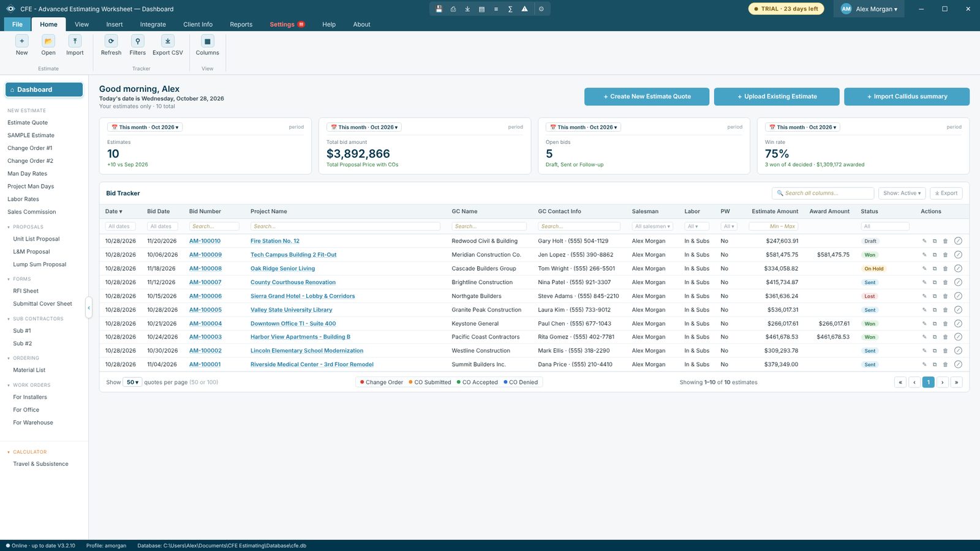Click the download arrow icon in title bar
980x551 pixels.
[467, 9]
